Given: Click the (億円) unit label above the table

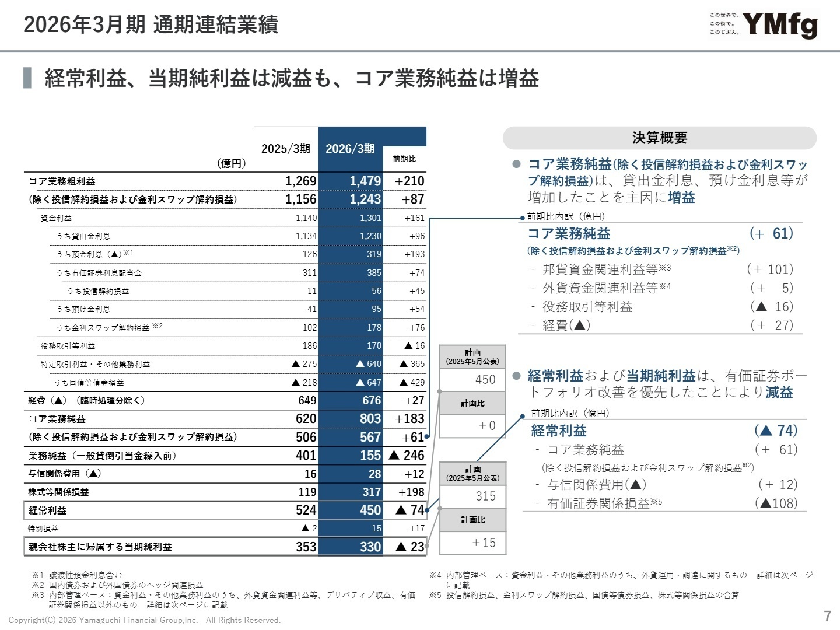Looking at the screenshot, I should pos(232,163).
